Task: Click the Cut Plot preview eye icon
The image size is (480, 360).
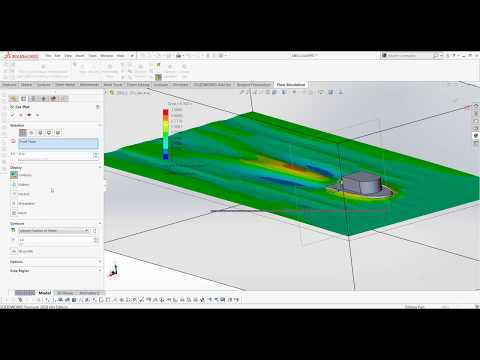Action: point(29,115)
